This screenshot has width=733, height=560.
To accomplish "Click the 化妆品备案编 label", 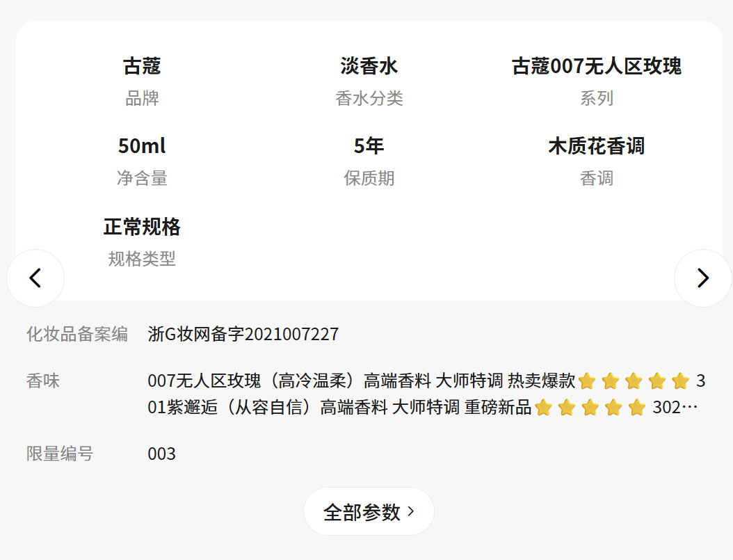I will point(76,335).
